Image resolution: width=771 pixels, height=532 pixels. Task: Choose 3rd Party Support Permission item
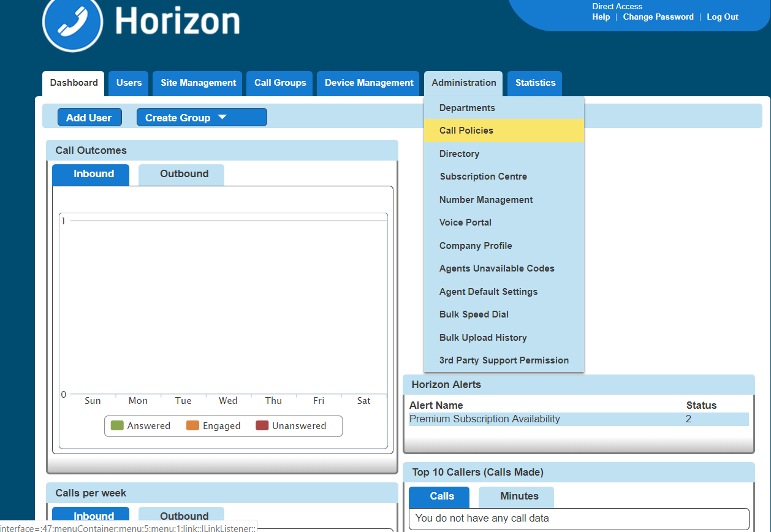(504, 360)
